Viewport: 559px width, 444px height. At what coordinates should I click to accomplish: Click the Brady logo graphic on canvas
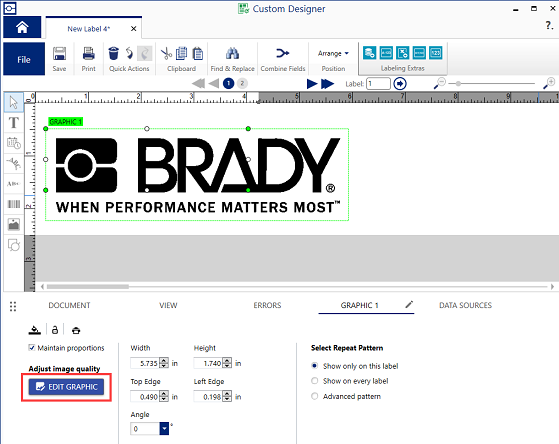tap(197, 174)
